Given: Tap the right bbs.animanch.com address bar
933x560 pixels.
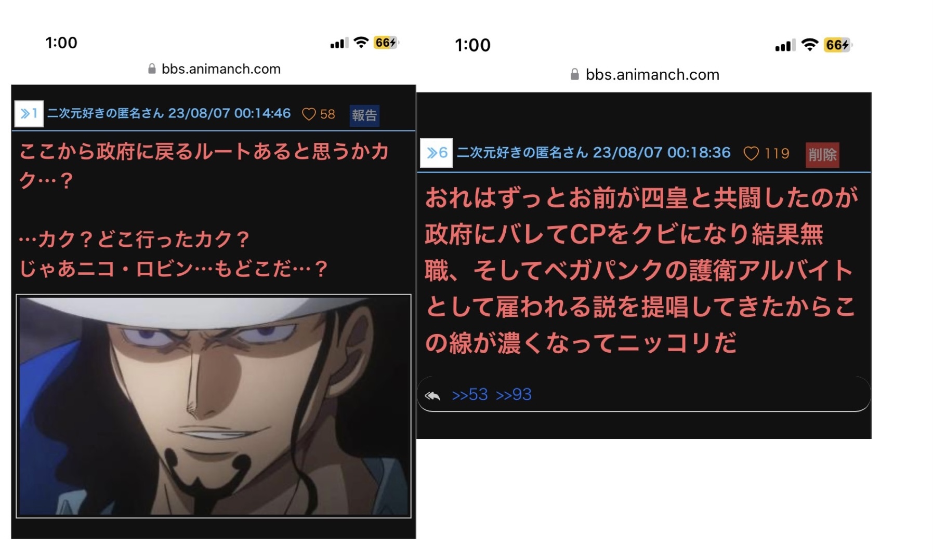Looking at the screenshot, I should coord(645,74).
